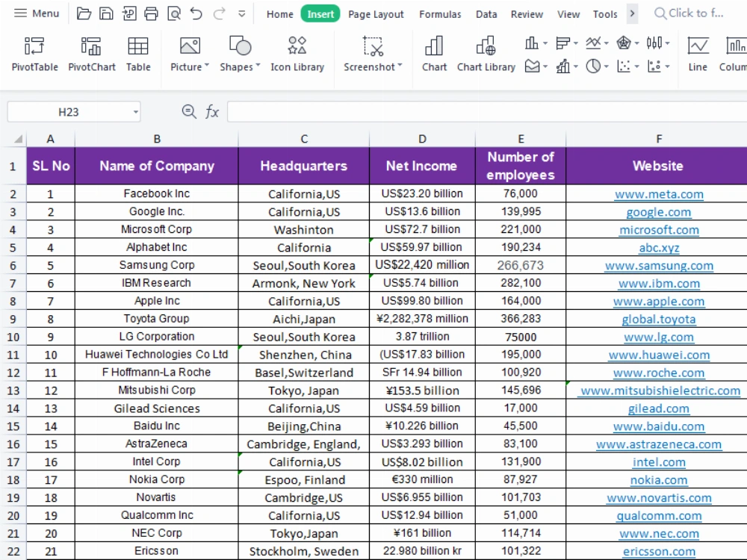747x560 pixels.
Task: Click the Print icon
Action: click(x=151, y=13)
